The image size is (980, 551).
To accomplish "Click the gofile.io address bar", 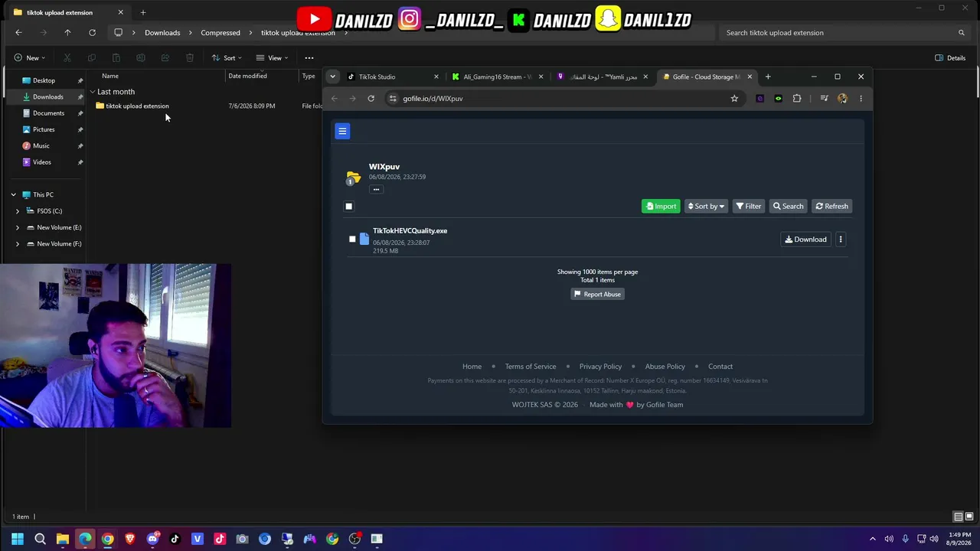I will [x=563, y=98].
